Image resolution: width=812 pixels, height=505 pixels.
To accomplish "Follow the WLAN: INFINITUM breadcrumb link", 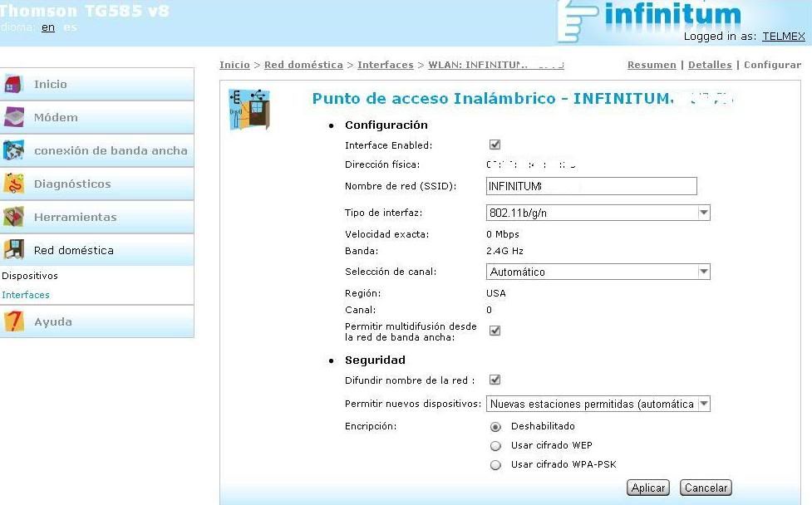I will coord(495,65).
